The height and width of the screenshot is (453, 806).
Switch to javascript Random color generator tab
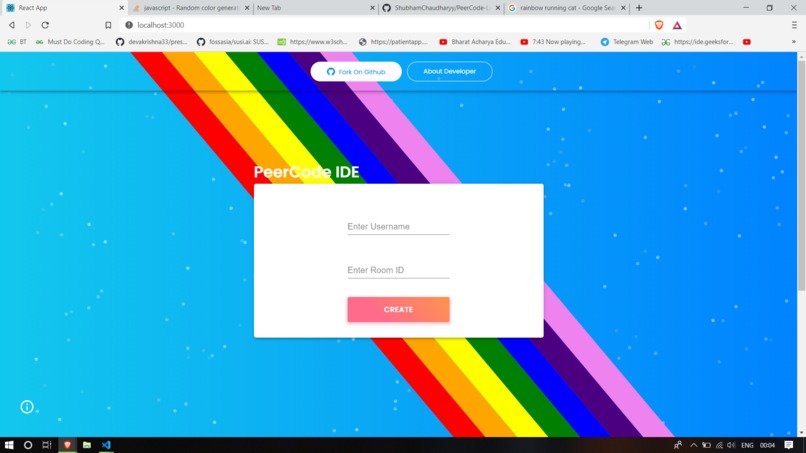click(x=190, y=8)
